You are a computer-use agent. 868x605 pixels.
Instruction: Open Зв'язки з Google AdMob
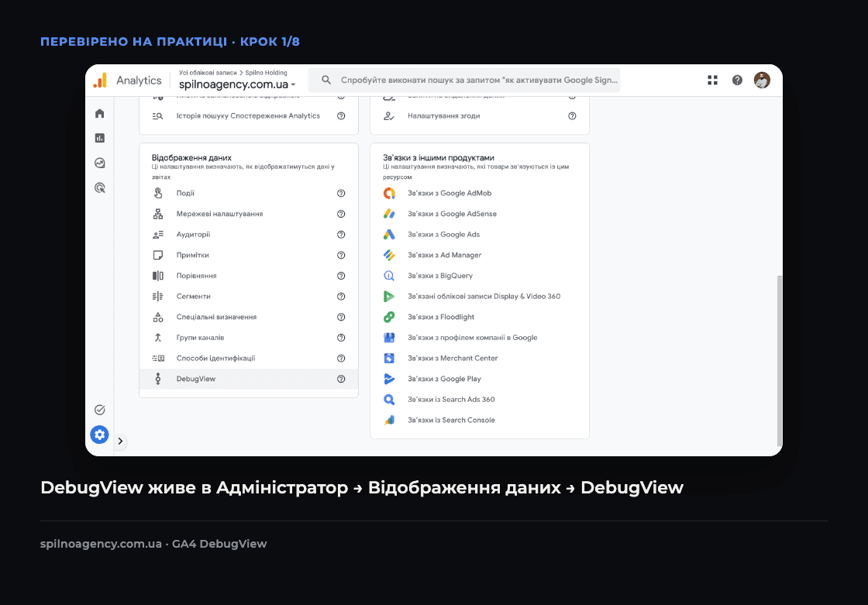pos(480,193)
